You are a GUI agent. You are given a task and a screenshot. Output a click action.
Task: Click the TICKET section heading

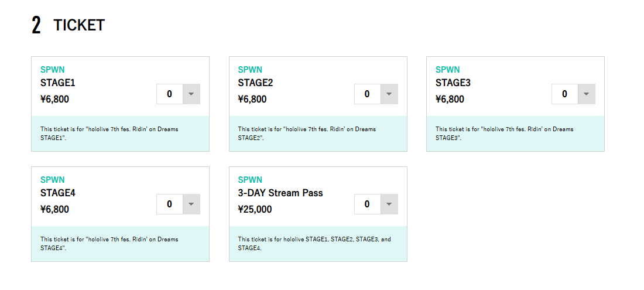tap(78, 25)
